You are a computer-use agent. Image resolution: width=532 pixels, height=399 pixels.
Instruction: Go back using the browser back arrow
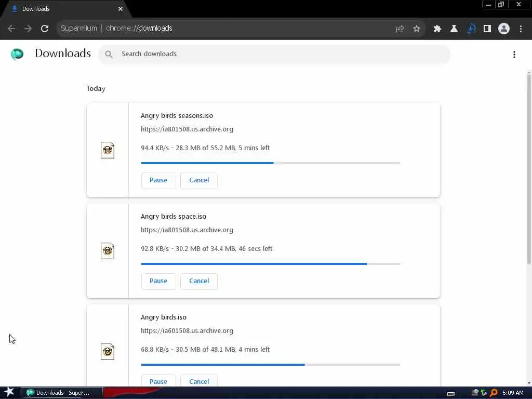(11, 29)
